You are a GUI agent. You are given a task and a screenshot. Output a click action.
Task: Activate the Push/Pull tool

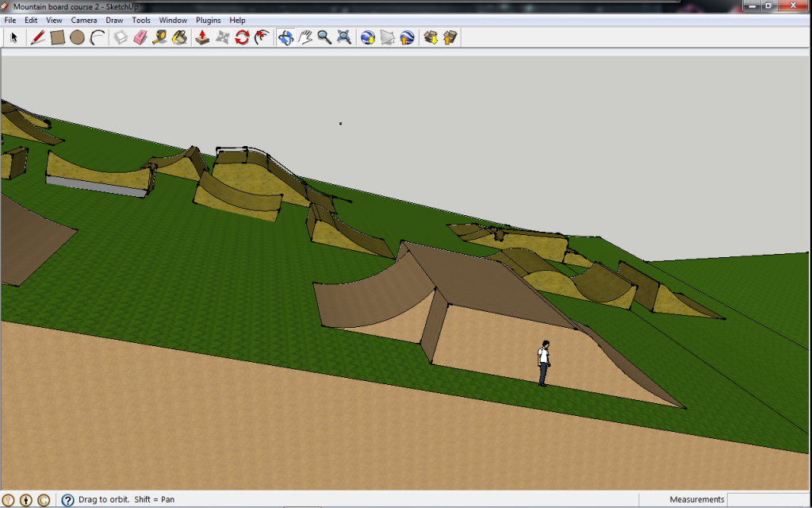point(202,37)
